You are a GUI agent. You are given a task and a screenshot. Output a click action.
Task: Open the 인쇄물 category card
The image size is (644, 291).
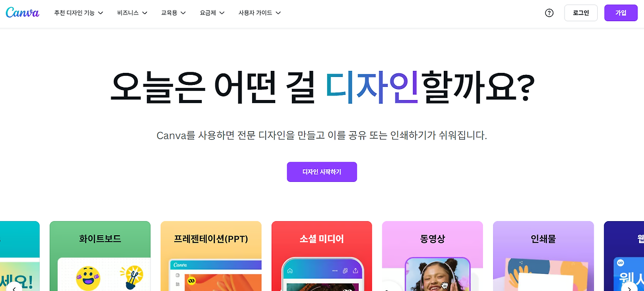pos(543,256)
